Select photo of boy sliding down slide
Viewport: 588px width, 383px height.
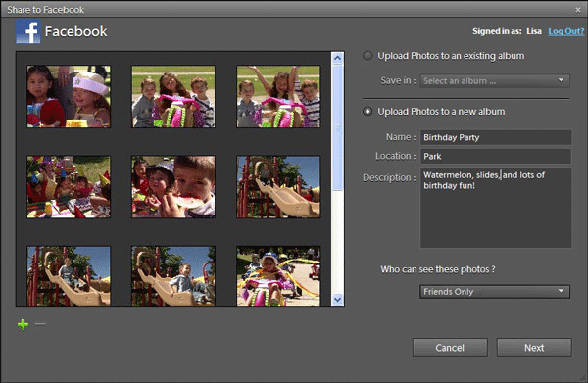(173, 276)
